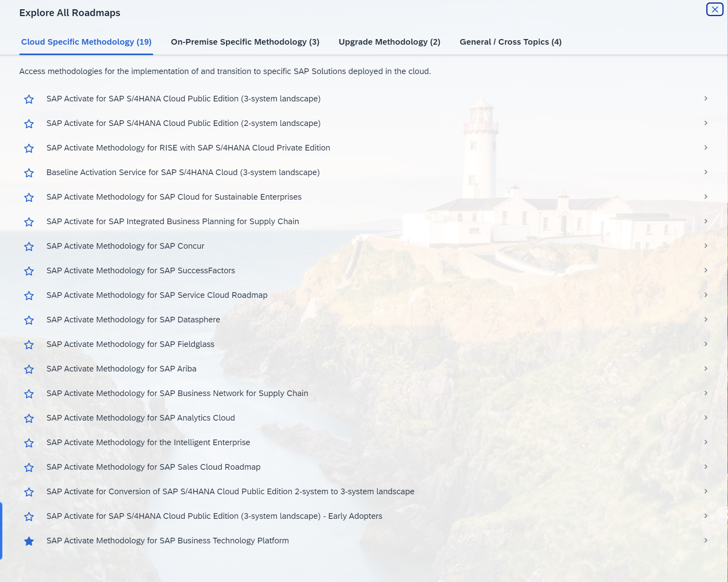The height and width of the screenshot is (582, 728).
Task: Click the chevron on SAP Datasphere row
Action: 706,319
